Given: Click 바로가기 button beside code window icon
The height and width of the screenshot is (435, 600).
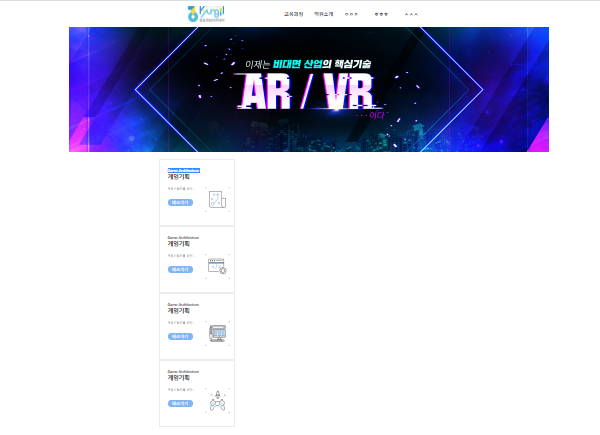Looking at the screenshot, I should click(180, 269).
